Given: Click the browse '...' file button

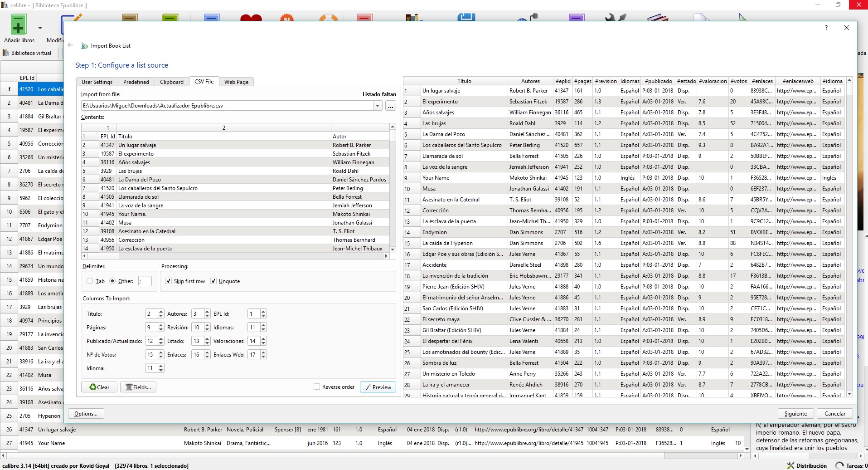Looking at the screenshot, I should pos(391,106).
